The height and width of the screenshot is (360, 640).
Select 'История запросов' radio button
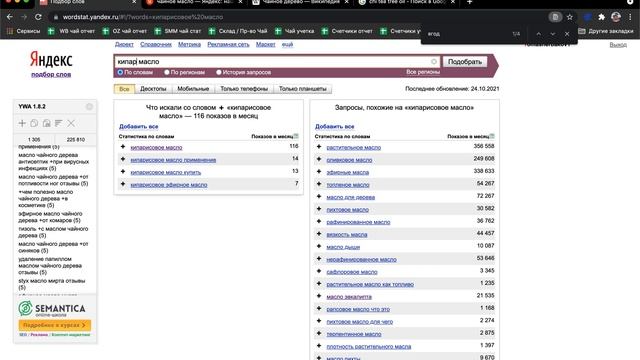tap(219, 72)
